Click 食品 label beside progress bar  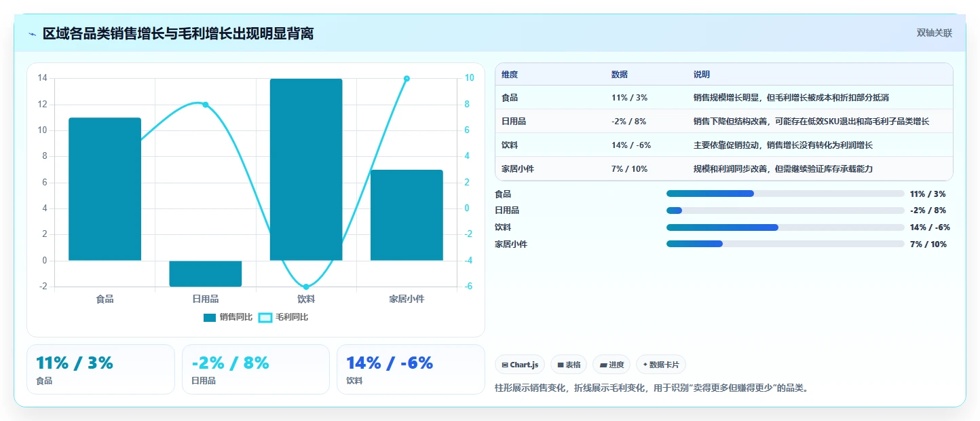(x=503, y=194)
